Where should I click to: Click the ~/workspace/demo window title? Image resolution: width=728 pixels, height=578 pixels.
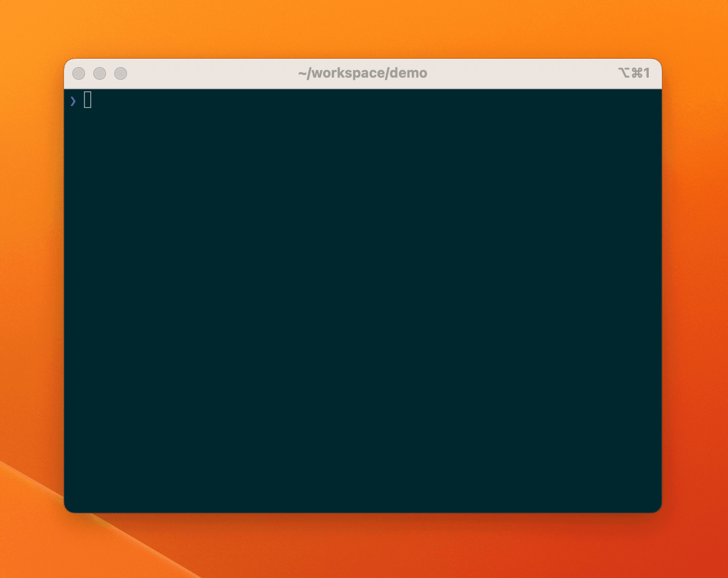[362, 73]
